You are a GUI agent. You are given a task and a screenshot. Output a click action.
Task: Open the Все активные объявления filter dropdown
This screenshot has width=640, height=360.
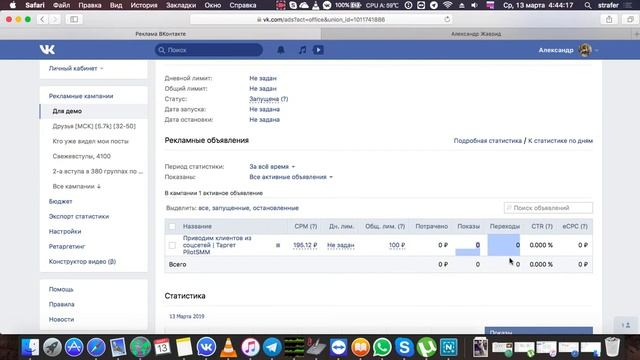point(291,177)
